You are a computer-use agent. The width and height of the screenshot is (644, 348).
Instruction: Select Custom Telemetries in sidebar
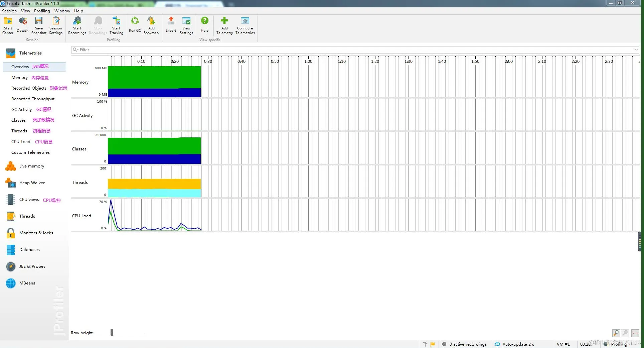coord(30,152)
